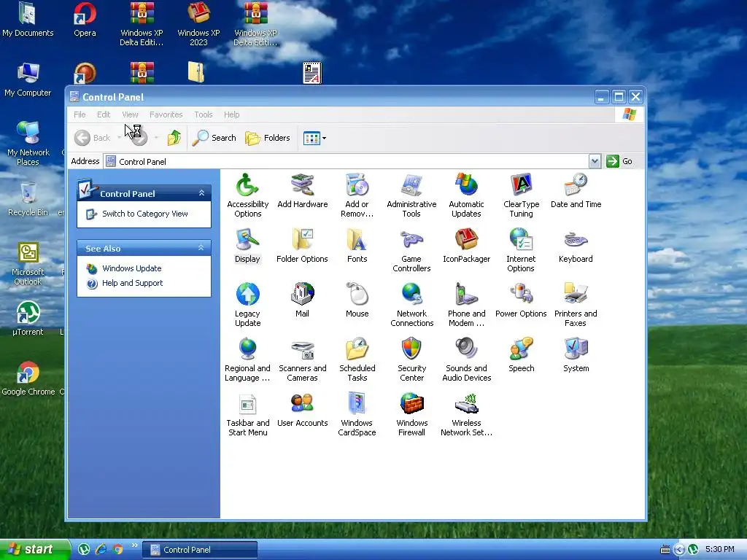Open Fonts folder icon
The height and width of the screenshot is (560, 747).
pos(357,245)
